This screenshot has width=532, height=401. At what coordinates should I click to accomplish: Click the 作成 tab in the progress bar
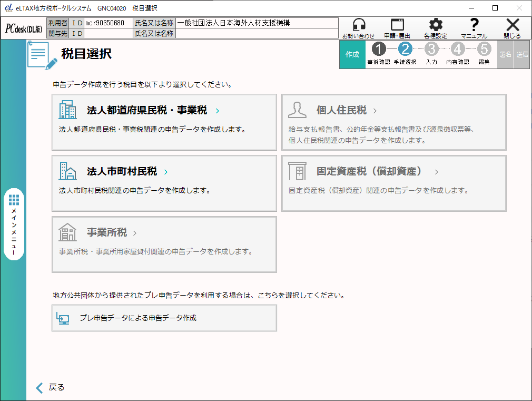pyautogui.click(x=352, y=54)
